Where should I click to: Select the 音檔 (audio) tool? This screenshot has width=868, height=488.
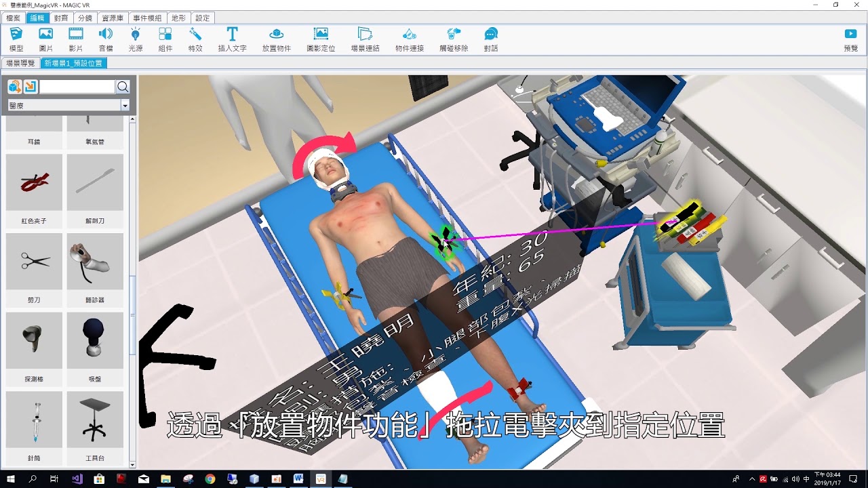[x=106, y=39]
